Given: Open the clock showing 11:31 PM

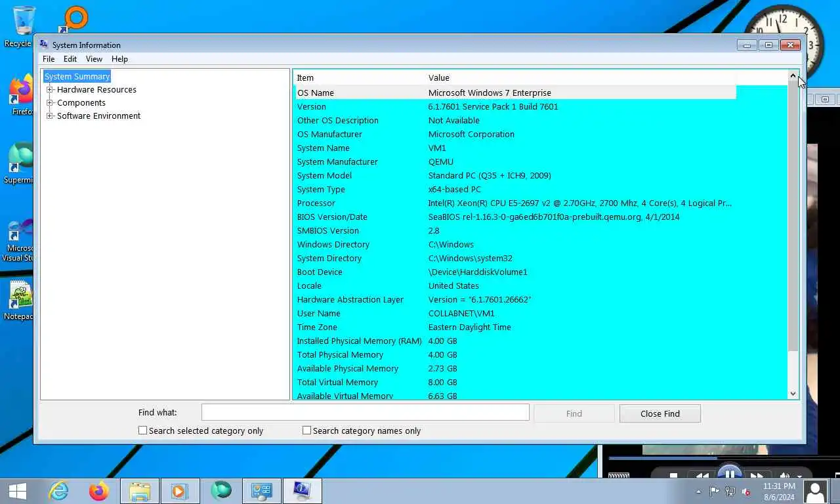Looking at the screenshot, I should 779,492.
